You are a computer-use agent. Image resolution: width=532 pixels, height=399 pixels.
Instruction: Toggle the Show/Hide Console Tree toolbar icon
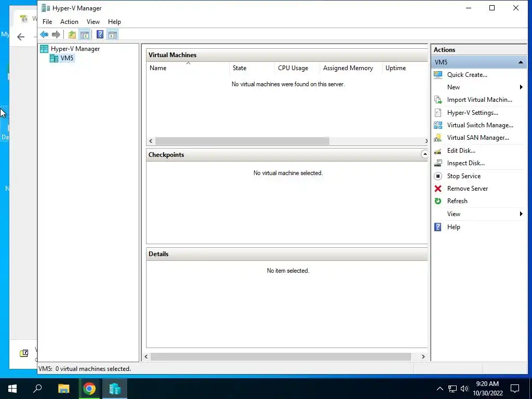[x=85, y=34]
